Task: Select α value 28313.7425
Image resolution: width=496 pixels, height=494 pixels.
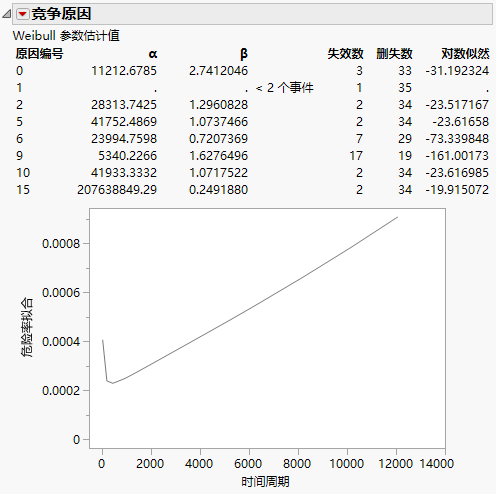Action: coord(124,105)
